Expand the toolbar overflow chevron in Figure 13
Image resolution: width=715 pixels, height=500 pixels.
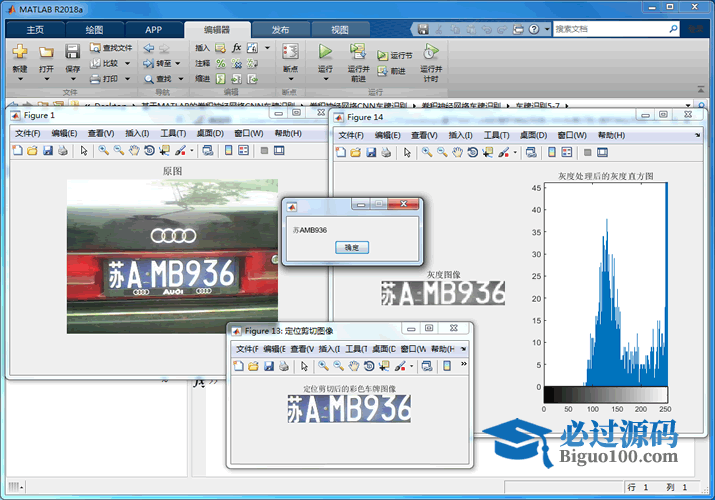click(464, 364)
